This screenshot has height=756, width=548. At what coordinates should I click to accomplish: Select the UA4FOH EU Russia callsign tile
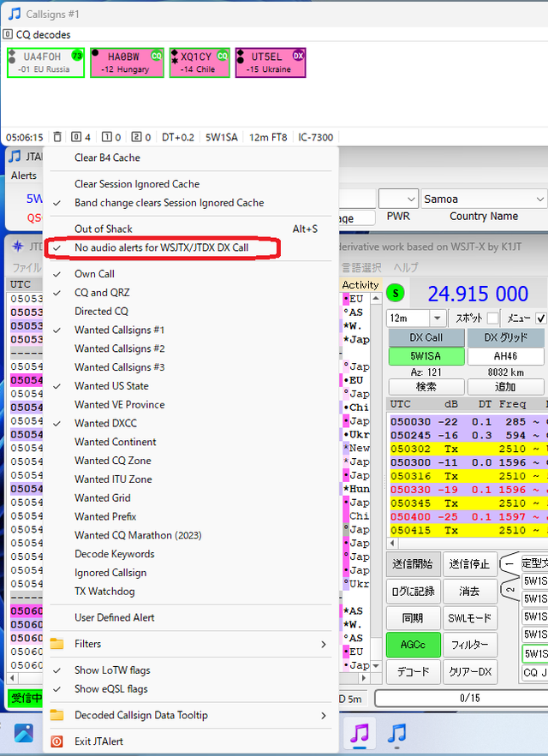46,63
